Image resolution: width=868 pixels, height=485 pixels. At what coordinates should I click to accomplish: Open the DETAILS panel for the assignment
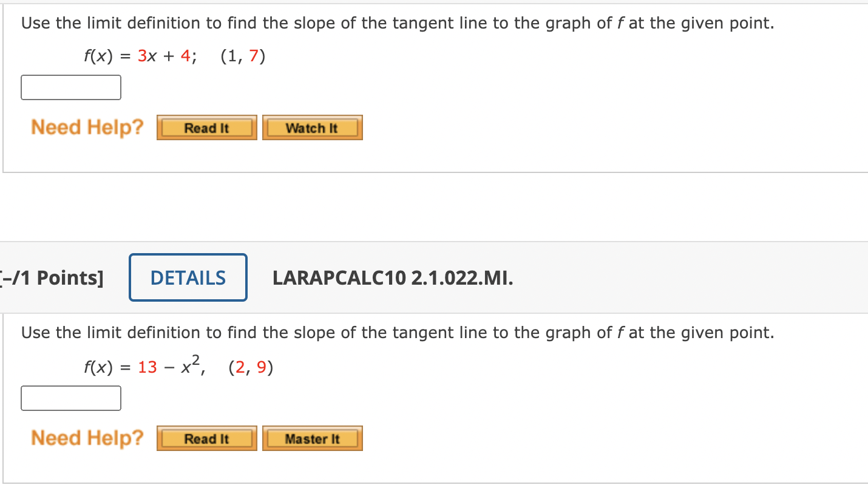click(x=188, y=277)
